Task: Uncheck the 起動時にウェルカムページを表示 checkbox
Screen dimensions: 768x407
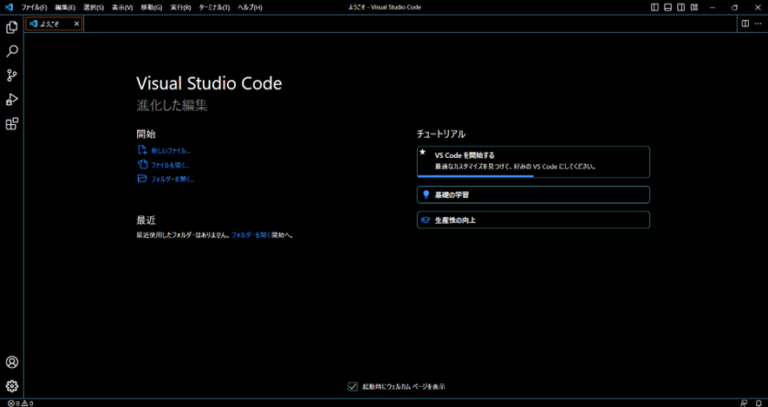Action: (353, 386)
